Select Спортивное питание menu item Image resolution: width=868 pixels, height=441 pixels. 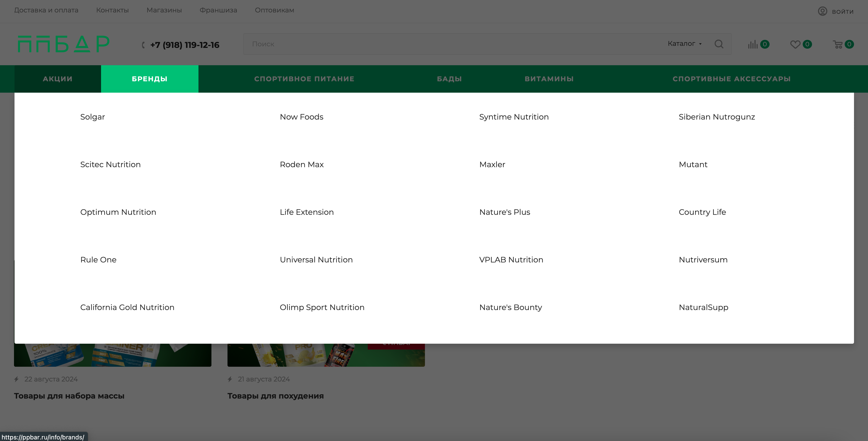click(x=304, y=79)
